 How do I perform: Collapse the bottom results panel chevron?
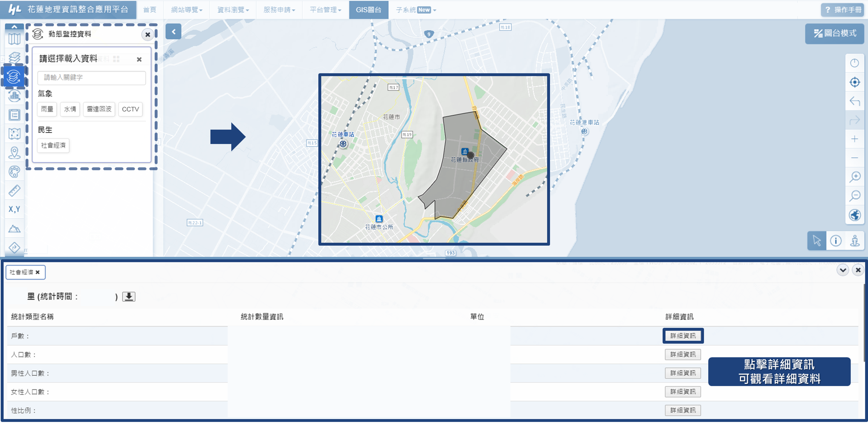[x=843, y=270]
